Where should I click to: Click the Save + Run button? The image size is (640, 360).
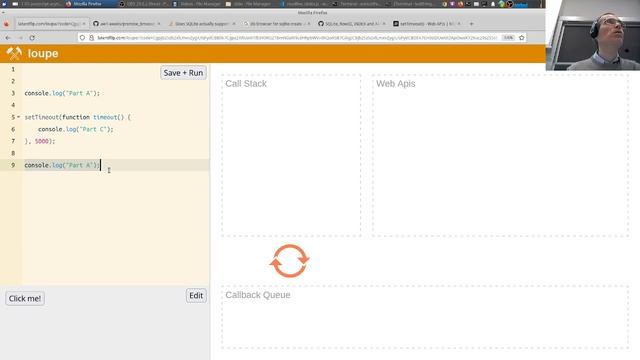(x=183, y=73)
